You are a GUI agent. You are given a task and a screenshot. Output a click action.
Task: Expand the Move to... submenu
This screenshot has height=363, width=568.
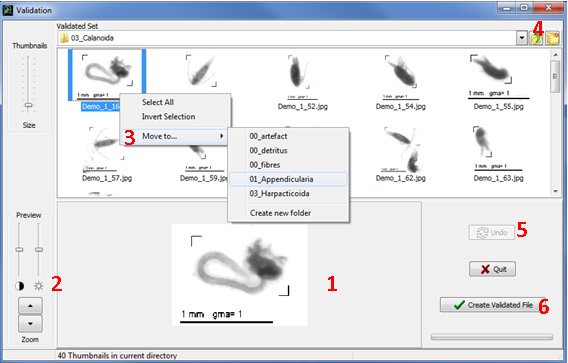pyautogui.click(x=175, y=136)
